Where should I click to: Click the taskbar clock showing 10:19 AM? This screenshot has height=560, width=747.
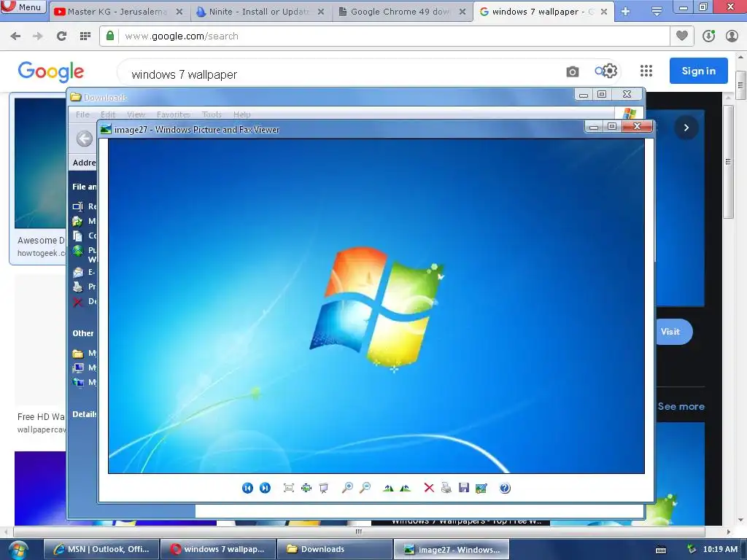point(720,549)
